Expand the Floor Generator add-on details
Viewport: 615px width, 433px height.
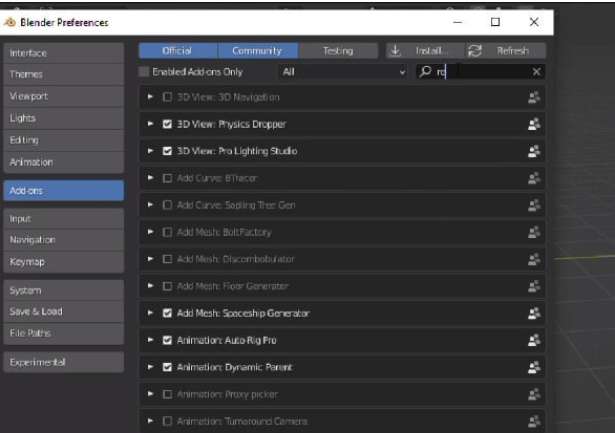pos(150,286)
